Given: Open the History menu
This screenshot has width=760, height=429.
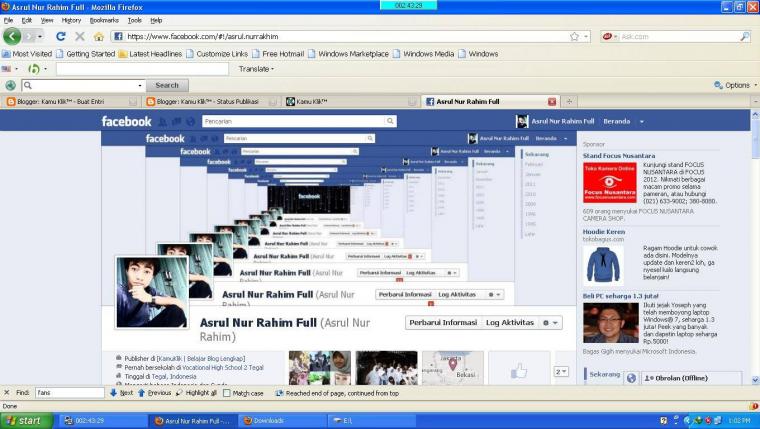Looking at the screenshot, I should coord(71,20).
